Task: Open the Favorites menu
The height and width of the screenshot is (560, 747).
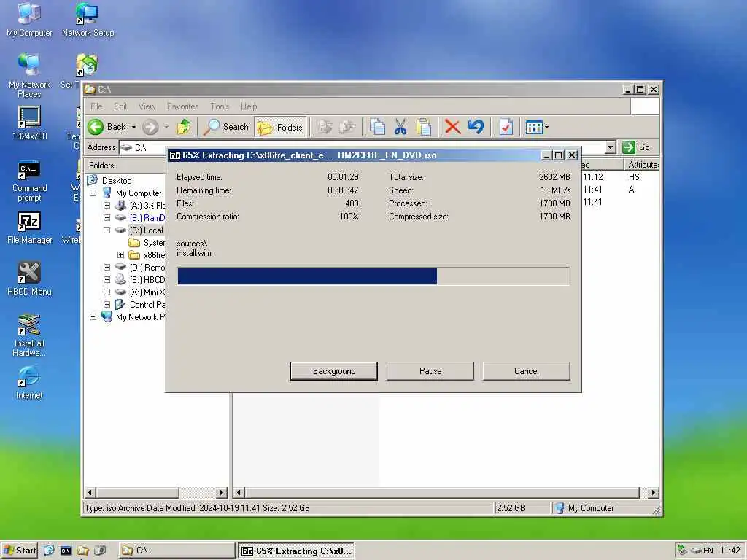Action: [x=182, y=106]
